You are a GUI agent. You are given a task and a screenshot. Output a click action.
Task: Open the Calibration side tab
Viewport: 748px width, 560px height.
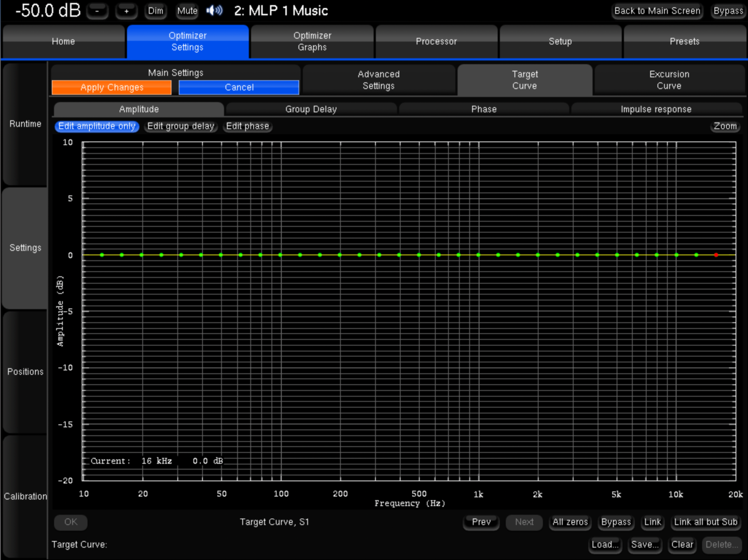click(x=25, y=496)
